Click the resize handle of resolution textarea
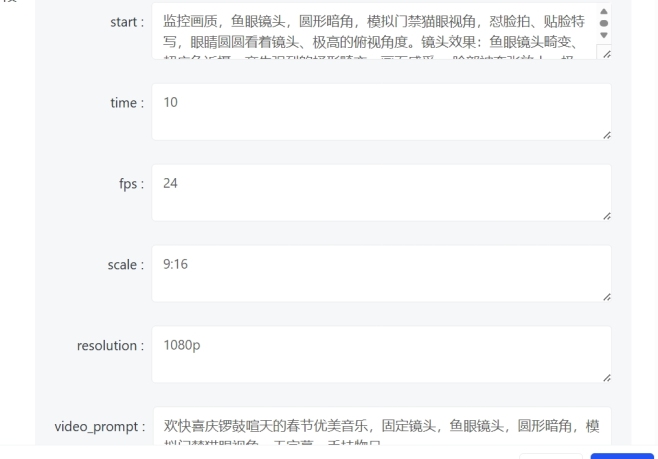Image resolution: width=658 pixels, height=459 pixels. (x=606, y=377)
